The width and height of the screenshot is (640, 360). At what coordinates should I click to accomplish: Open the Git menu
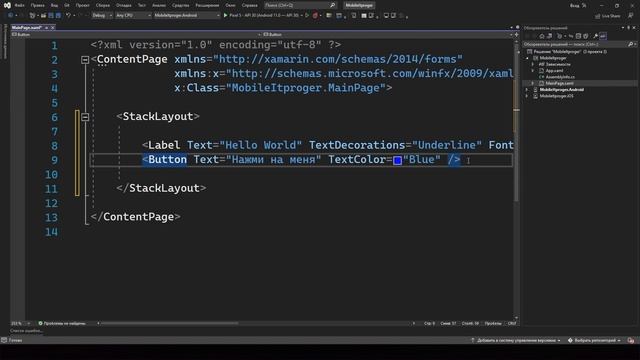point(67,5)
